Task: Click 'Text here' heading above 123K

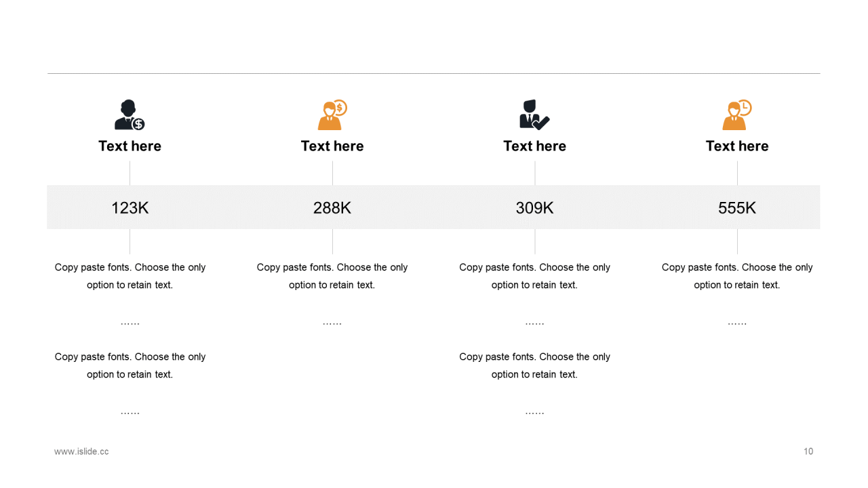Action: click(x=130, y=146)
